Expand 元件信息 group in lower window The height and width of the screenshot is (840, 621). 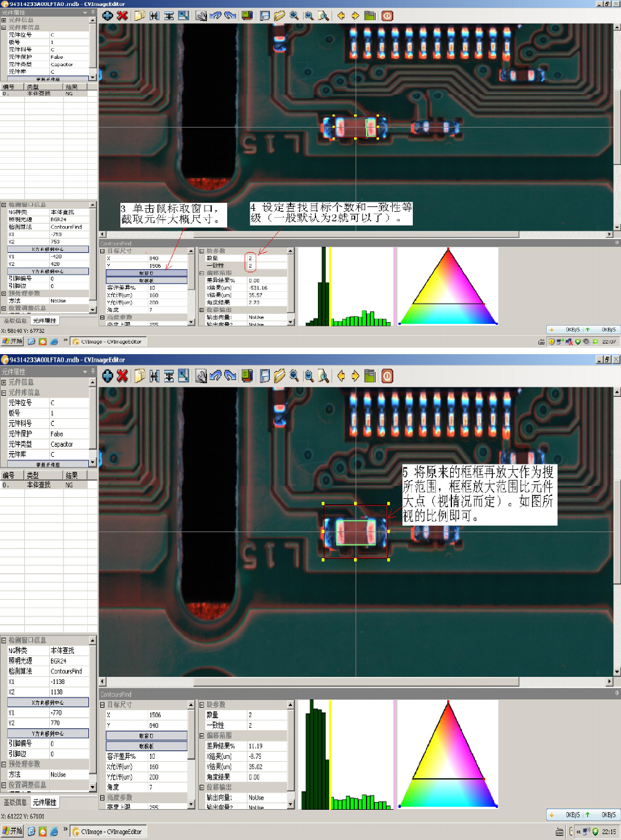click(4, 382)
